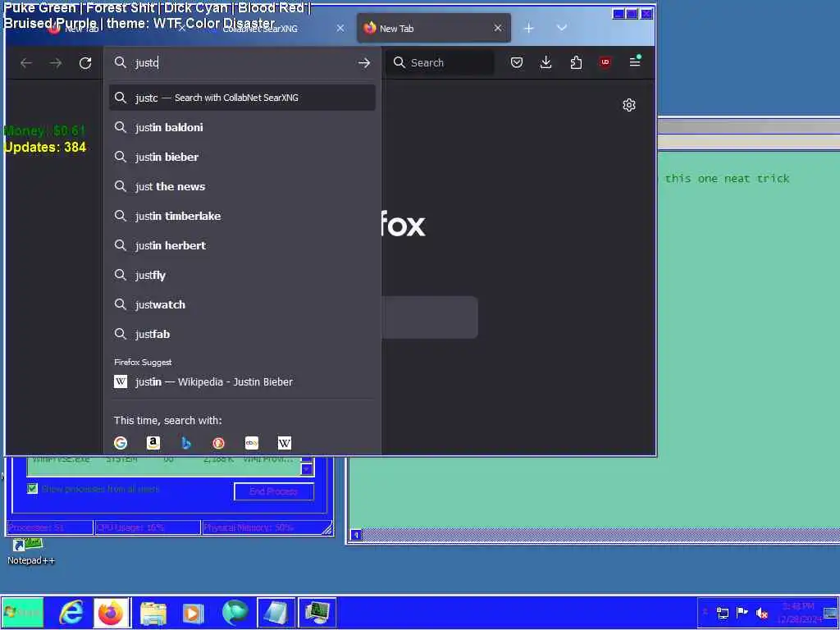This screenshot has width=840, height=630.
Task: Search this time with Wikipedia icon
Action: [x=285, y=443]
